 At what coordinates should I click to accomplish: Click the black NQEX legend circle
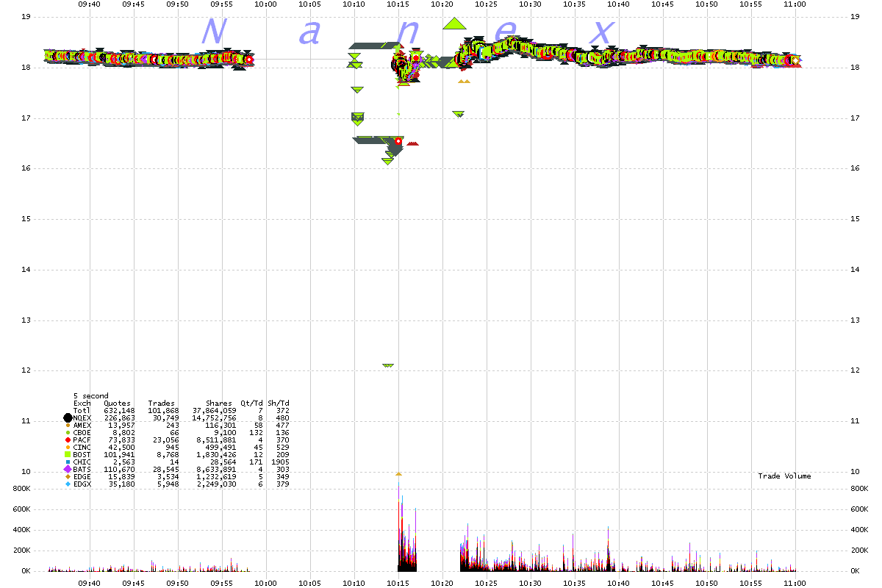click(x=68, y=418)
